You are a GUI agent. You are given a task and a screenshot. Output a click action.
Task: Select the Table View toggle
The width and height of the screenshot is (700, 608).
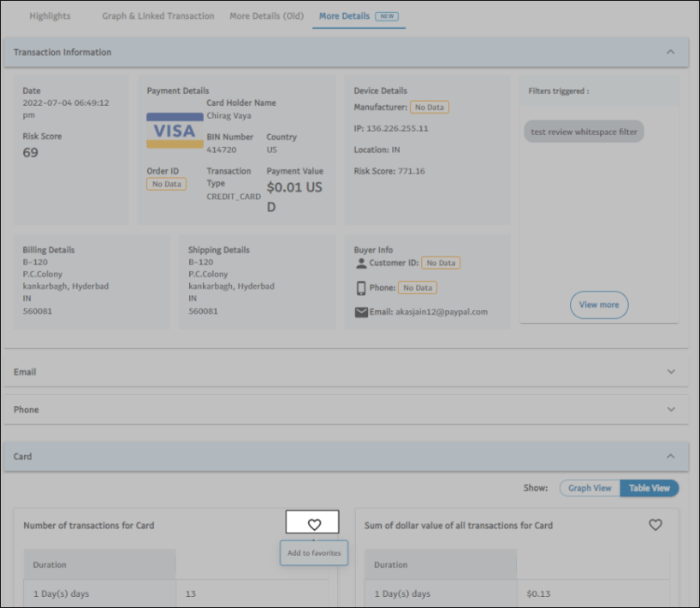tap(649, 488)
